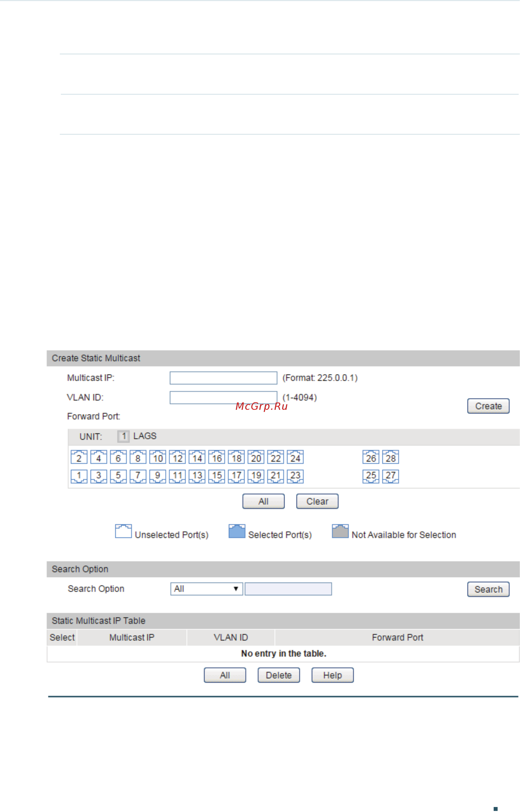Select forward port 18
The width and height of the screenshot is (520, 812).
tap(236, 457)
